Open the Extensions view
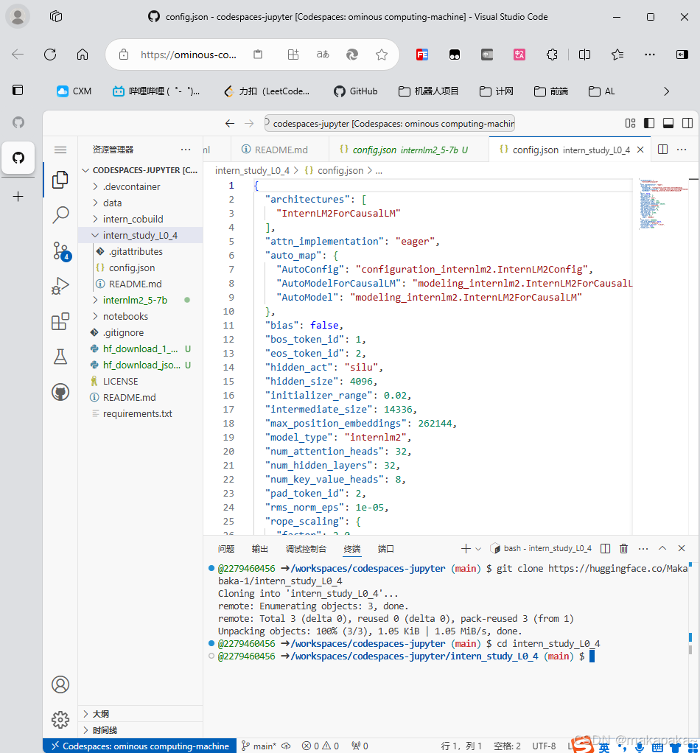 (60, 321)
